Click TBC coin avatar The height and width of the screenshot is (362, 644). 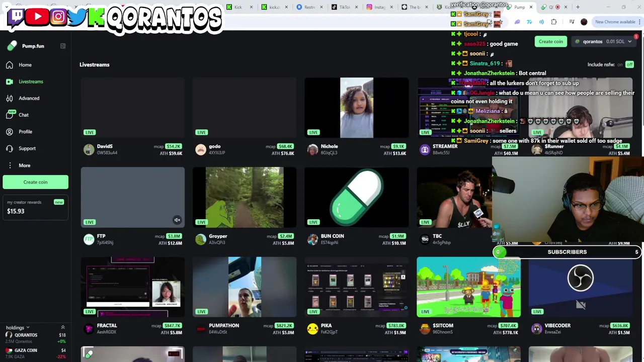[425, 239]
